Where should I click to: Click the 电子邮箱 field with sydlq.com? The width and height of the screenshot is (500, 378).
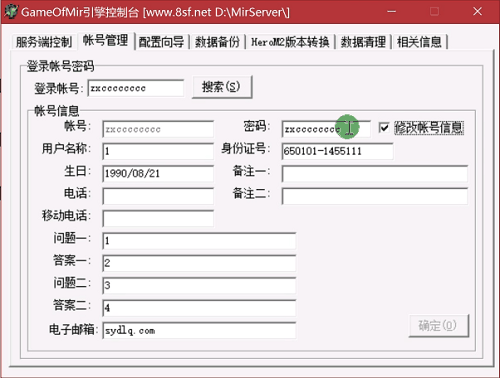point(199,330)
